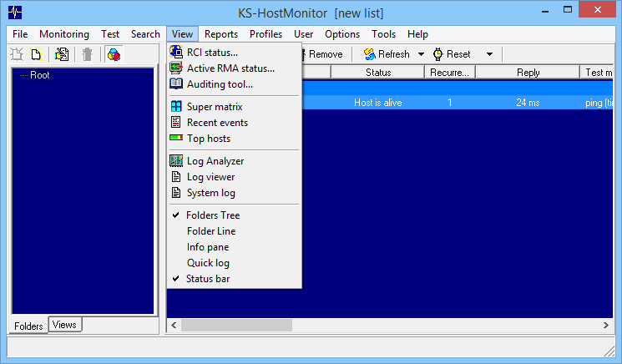This screenshot has width=622, height=364.
Task: Close the open View menu
Action: click(183, 34)
